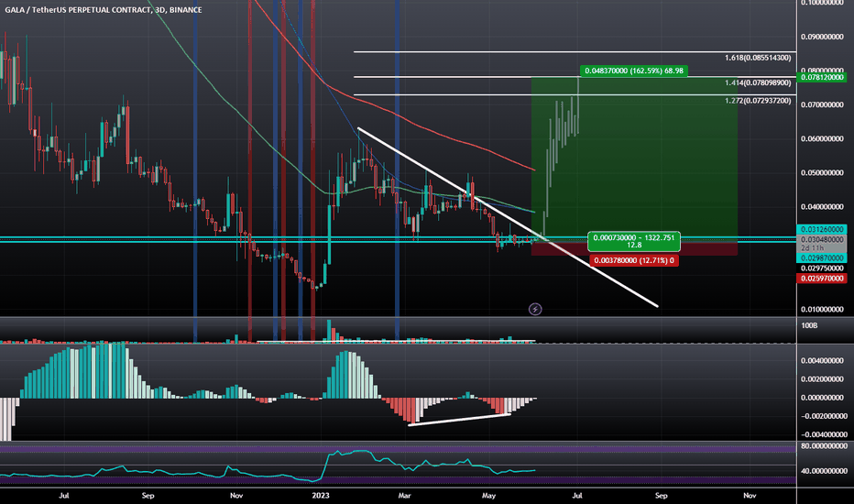Click the cyan 0.029870000 price axis tag
This screenshot has height=504, width=854.
(x=821, y=258)
